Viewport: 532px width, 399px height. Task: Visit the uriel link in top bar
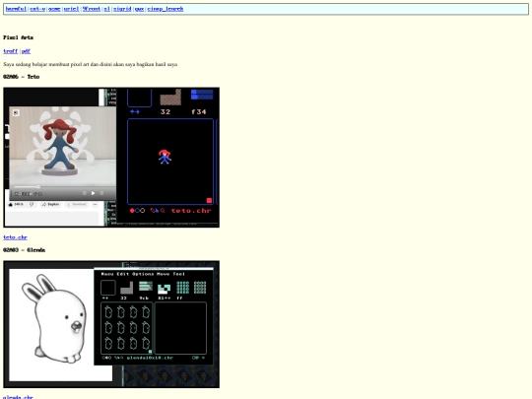(71, 9)
